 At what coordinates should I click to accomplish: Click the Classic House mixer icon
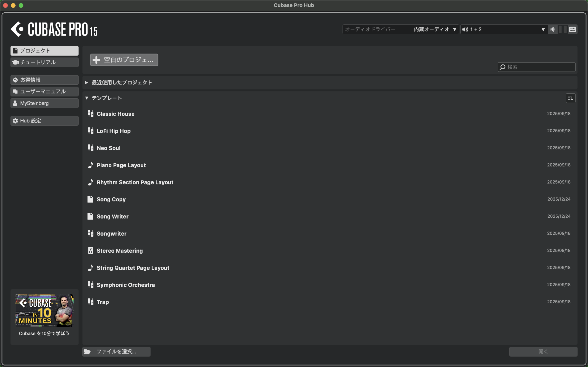(x=90, y=114)
